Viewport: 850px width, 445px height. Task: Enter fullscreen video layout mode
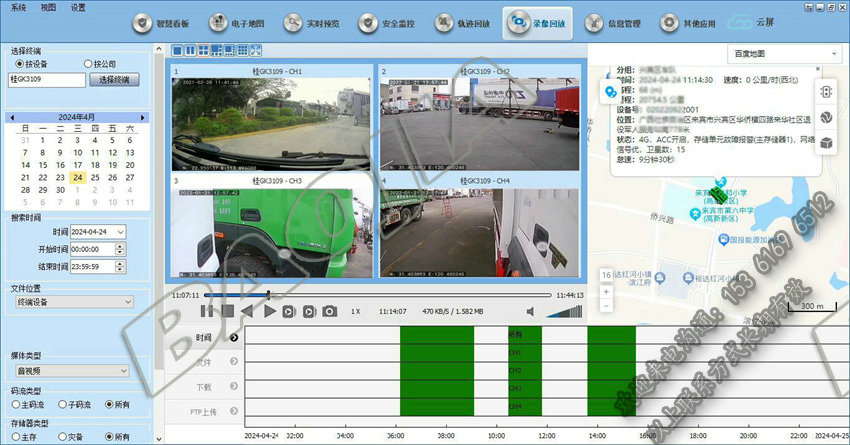click(256, 50)
